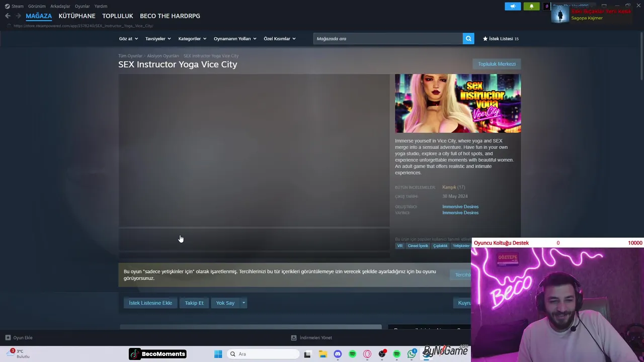Go back with the left arrow

(8, 16)
